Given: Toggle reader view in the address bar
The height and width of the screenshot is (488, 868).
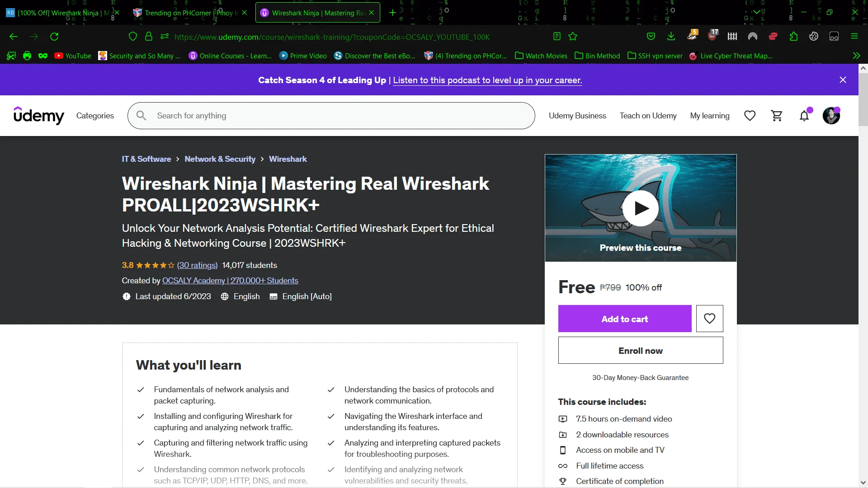Looking at the screenshot, I should 557,37.
